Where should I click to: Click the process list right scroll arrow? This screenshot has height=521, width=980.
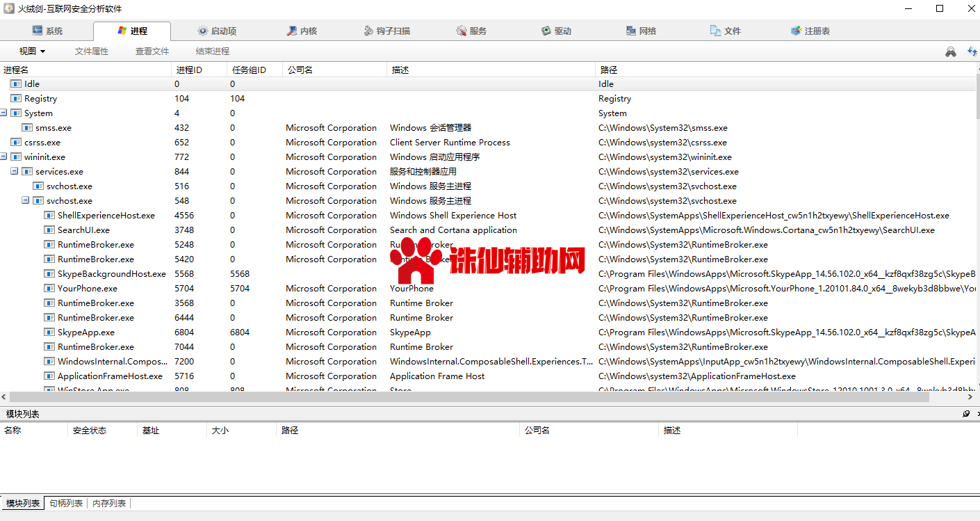(971, 396)
